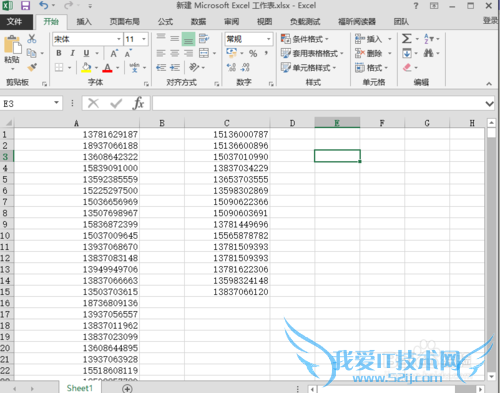This screenshot has height=393, width=500.
Task: Apply percent style format
Action: (253, 53)
